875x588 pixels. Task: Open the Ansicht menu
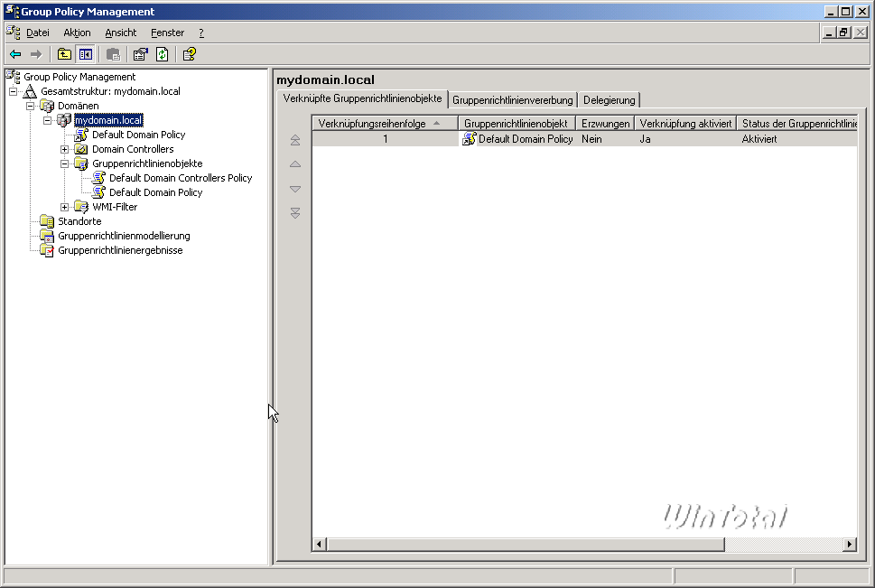[x=120, y=33]
